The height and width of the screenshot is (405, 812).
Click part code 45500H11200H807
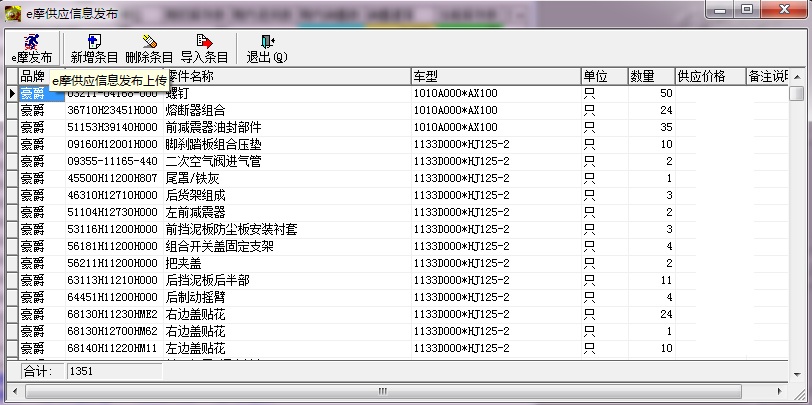point(112,179)
